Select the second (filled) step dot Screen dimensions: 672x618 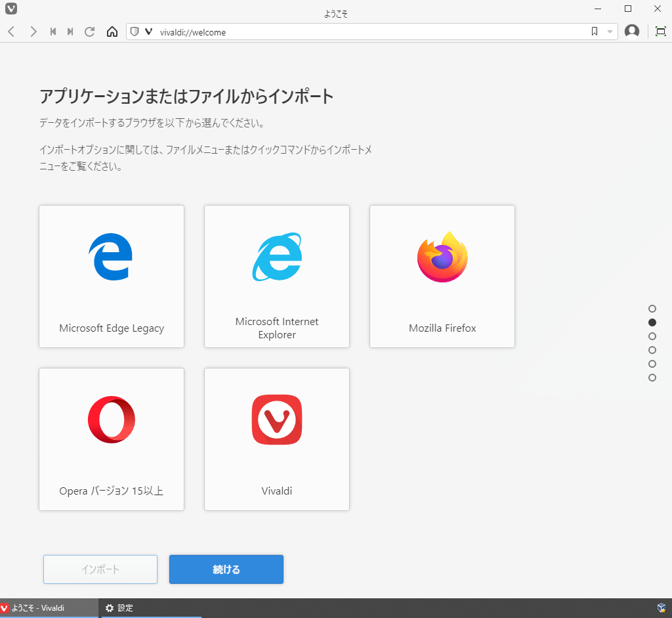click(652, 322)
